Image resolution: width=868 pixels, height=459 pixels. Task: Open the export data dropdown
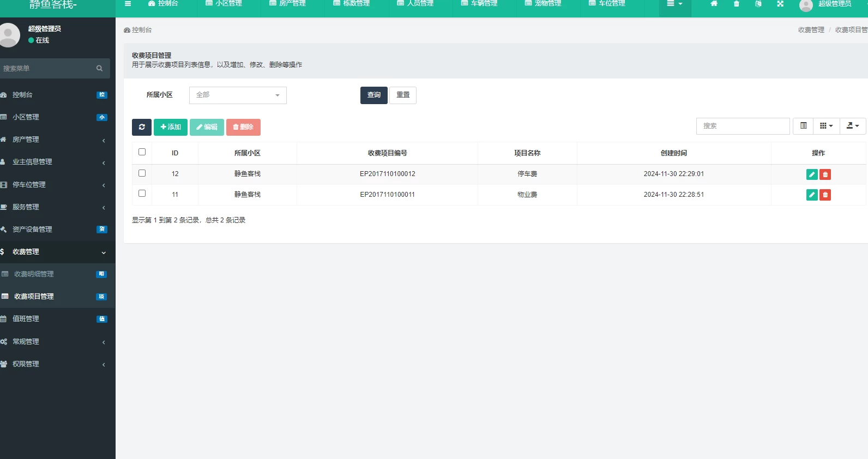[x=852, y=126]
